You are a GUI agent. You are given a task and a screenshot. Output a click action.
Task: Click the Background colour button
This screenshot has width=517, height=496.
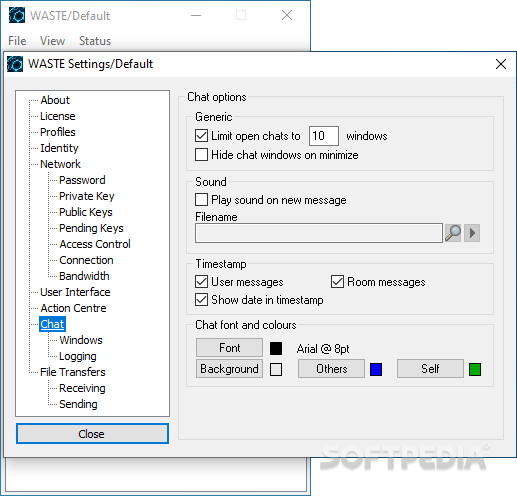point(229,369)
